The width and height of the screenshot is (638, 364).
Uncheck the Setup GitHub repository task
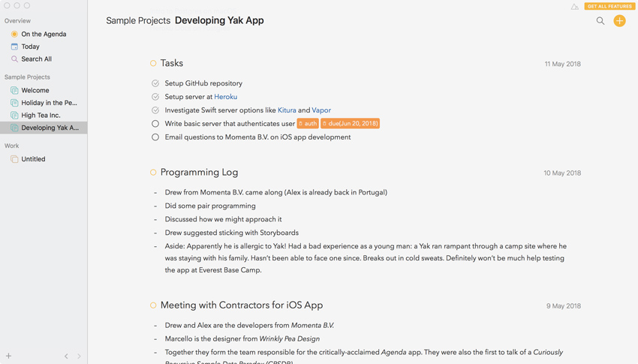155,83
